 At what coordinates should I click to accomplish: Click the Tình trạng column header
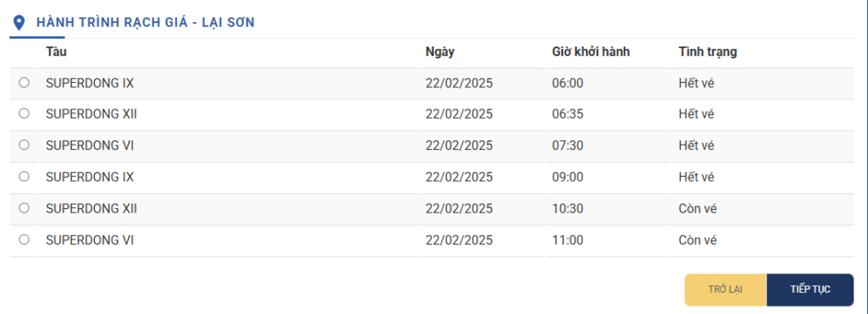click(x=708, y=52)
